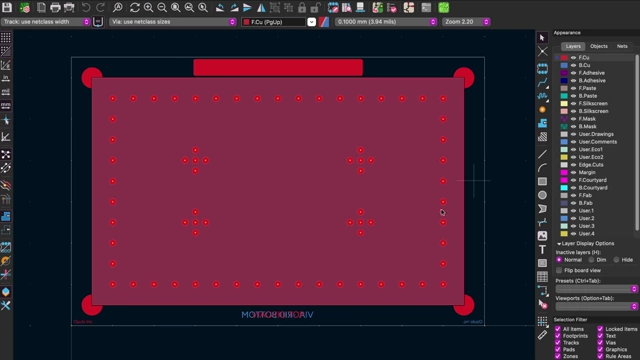The width and height of the screenshot is (640, 360).
Task: Open the Via size dropdown
Action: click(173, 22)
